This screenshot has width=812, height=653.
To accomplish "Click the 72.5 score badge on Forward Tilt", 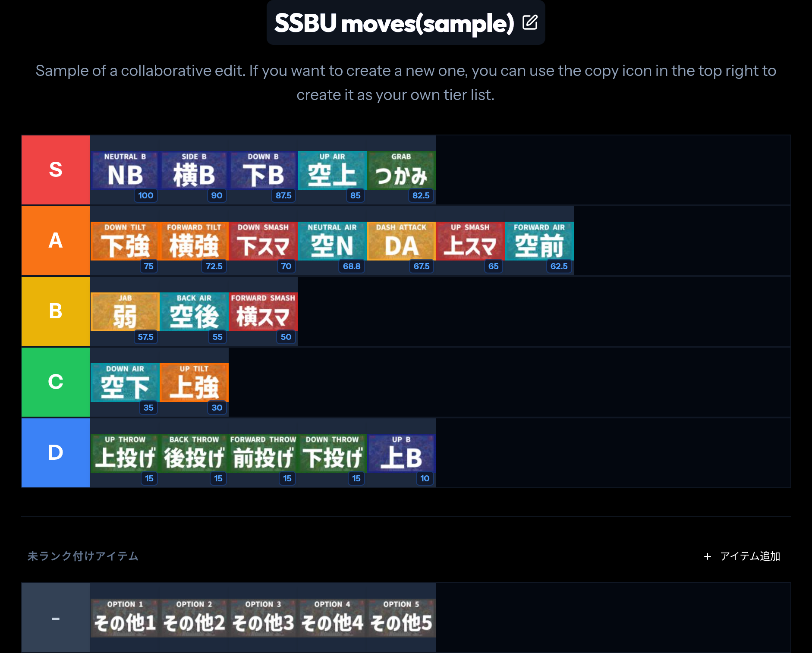I will click(x=214, y=266).
